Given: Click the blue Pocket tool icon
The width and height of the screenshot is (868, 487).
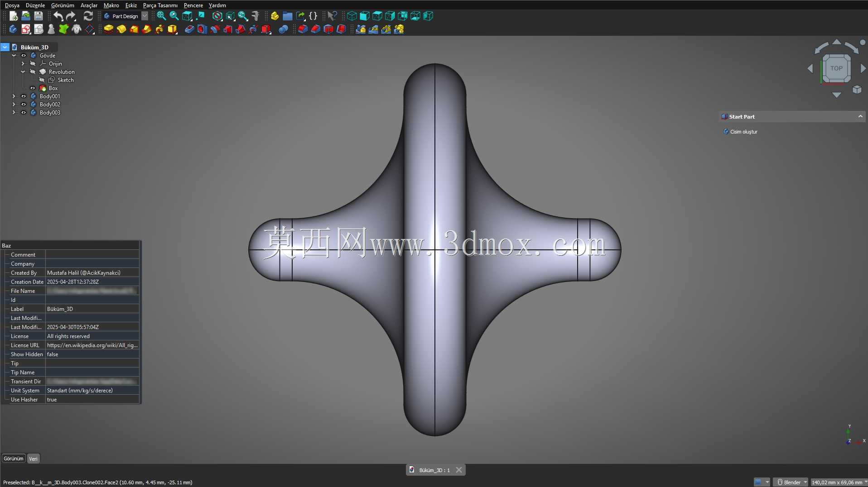Looking at the screenshot, I should click(189, 29).
